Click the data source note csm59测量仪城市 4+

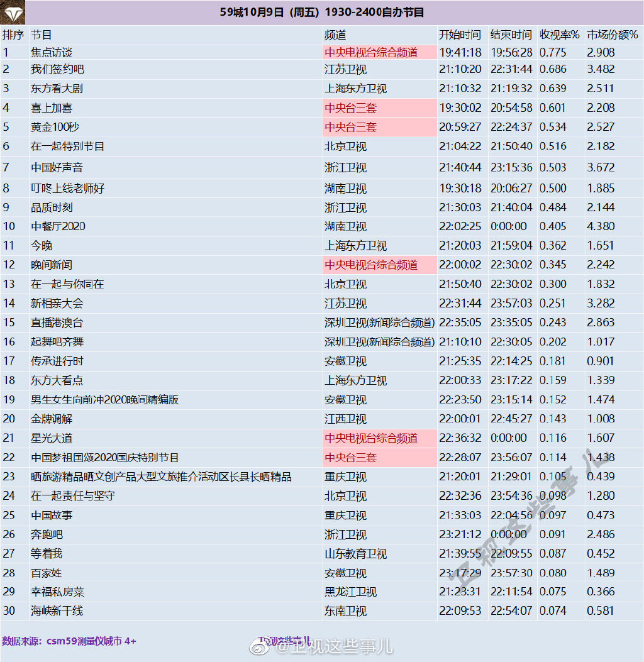[69, 641]
